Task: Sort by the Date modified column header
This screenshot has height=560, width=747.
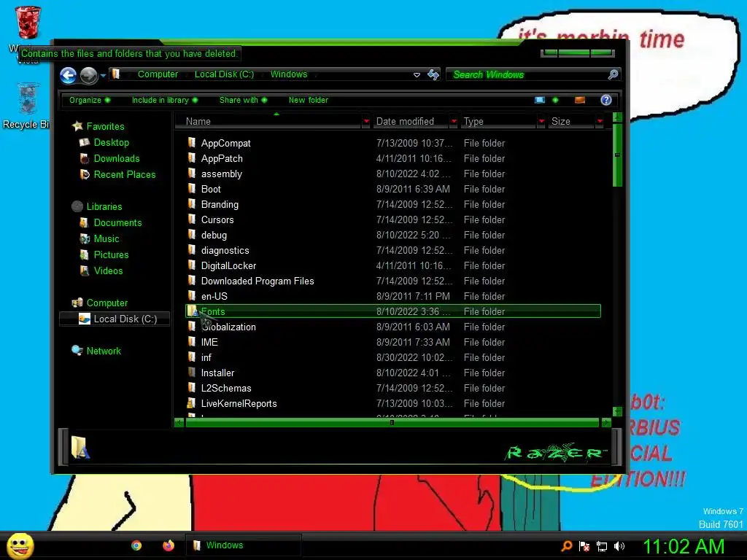Action: (411, 122)
